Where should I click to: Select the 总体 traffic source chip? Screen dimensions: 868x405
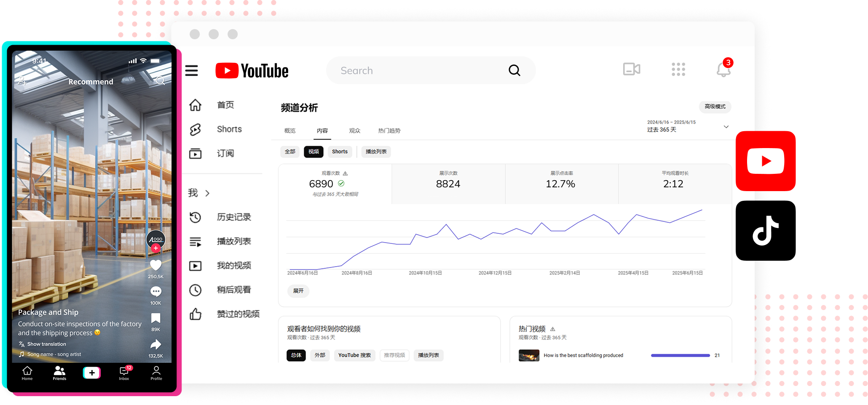click(296, 355)
